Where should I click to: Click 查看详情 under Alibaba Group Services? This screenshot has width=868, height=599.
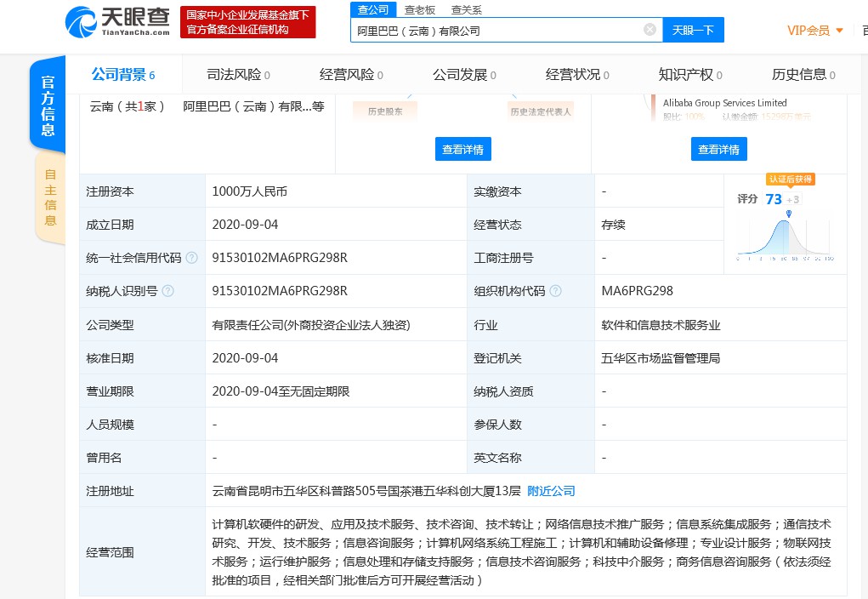coord(718,149)
